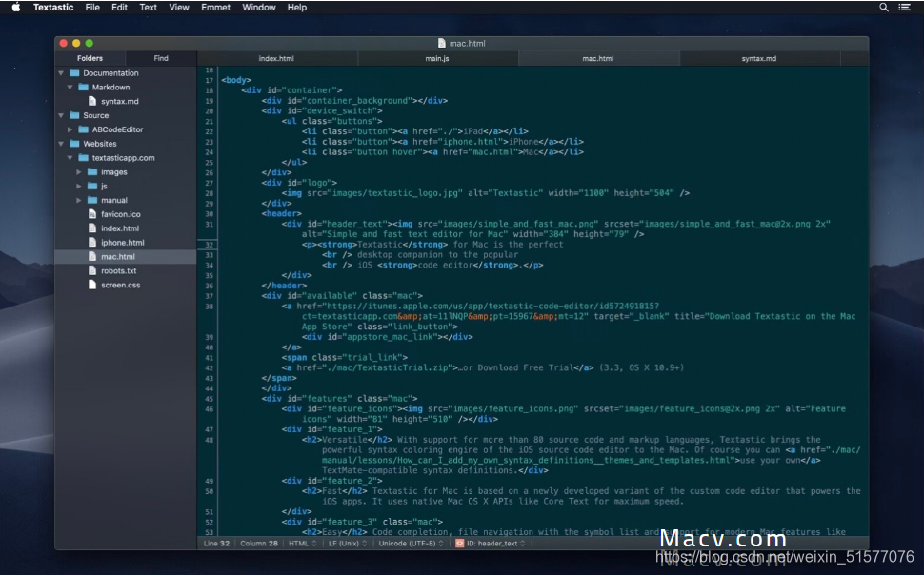The height and width of the screenshot is (575, 924).
Task: Switch to the syntax.md tab
Action: click(759, 58)
